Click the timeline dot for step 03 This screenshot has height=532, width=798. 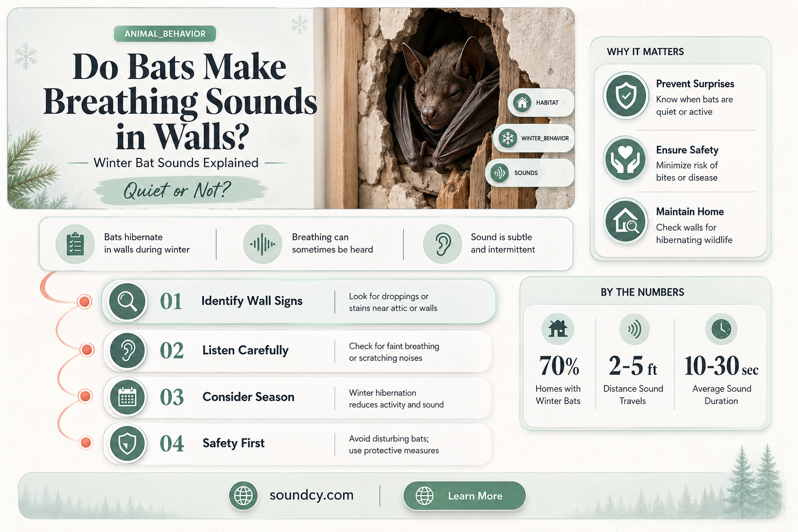85,396
